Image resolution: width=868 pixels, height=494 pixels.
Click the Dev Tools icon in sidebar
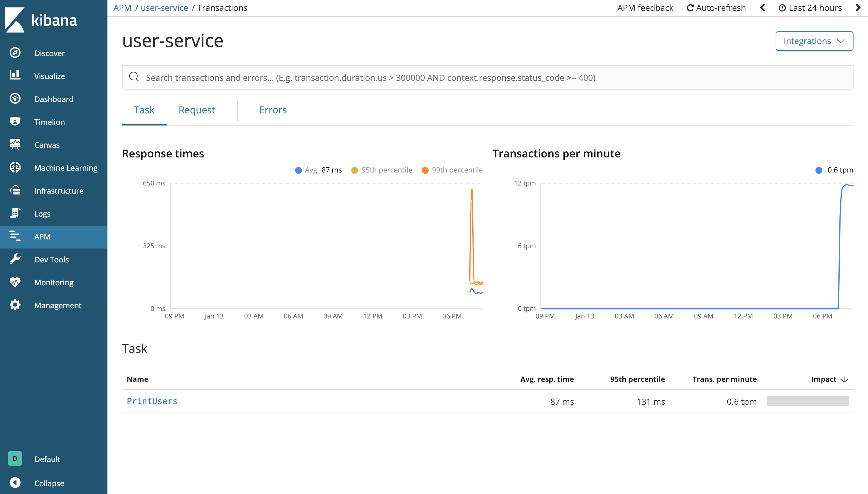click(x=15, y=259)
